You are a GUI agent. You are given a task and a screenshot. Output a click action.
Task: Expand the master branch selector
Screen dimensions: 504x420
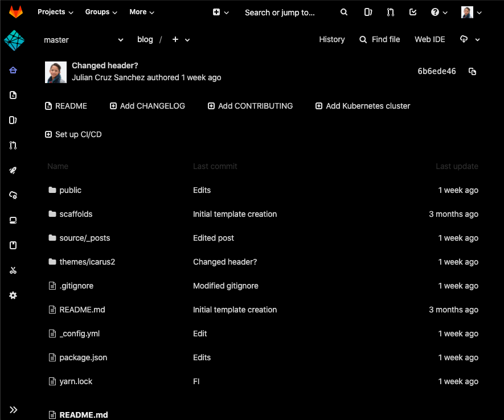(84, 40)
